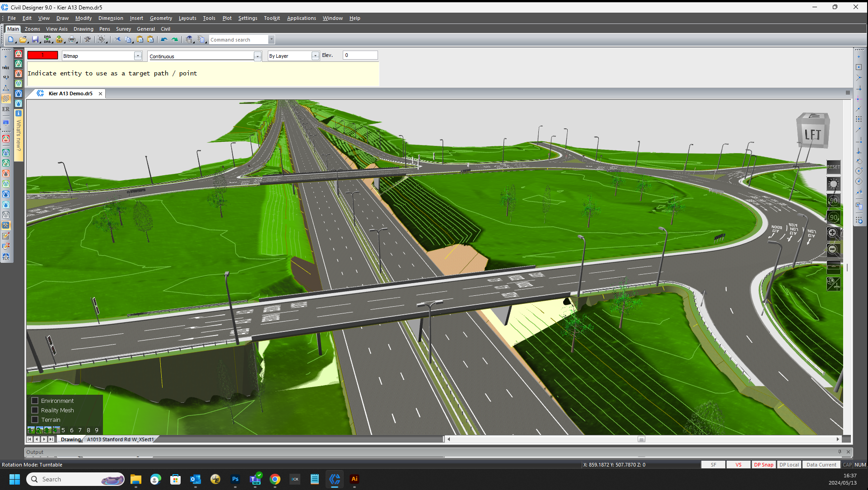The width and height of the screenshot is (868, 490).
Task: Enable the Environment checkbox
Action: tap(35, 401)
